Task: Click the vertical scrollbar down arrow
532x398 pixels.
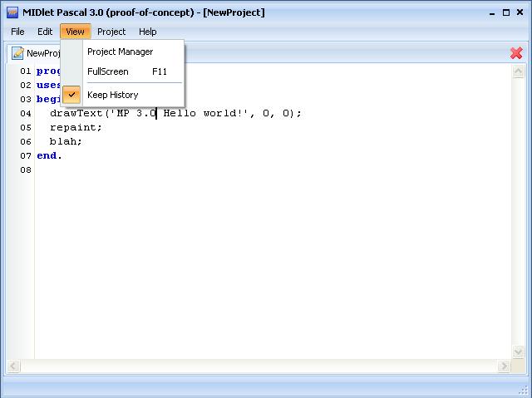Action: [x=520, y=352]
